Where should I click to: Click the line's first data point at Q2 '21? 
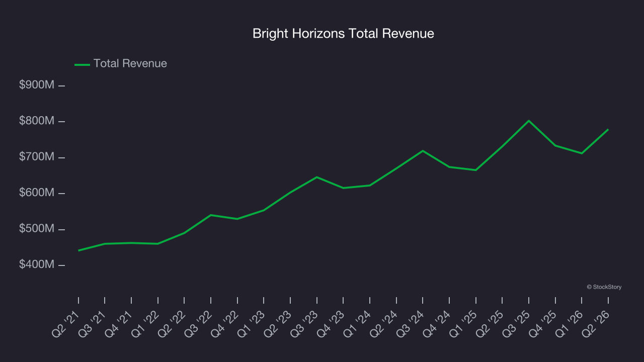tap(78, 250)
